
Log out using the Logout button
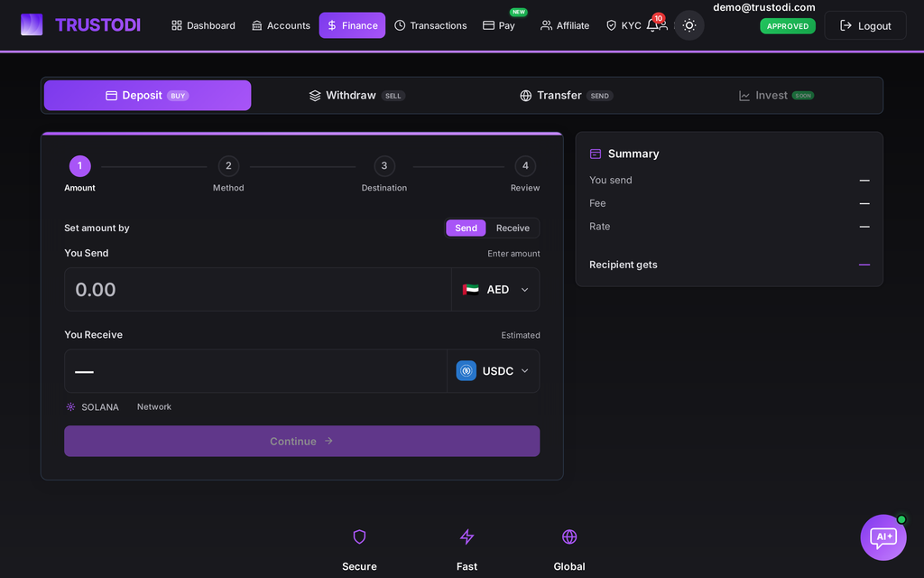coord(865,25)
